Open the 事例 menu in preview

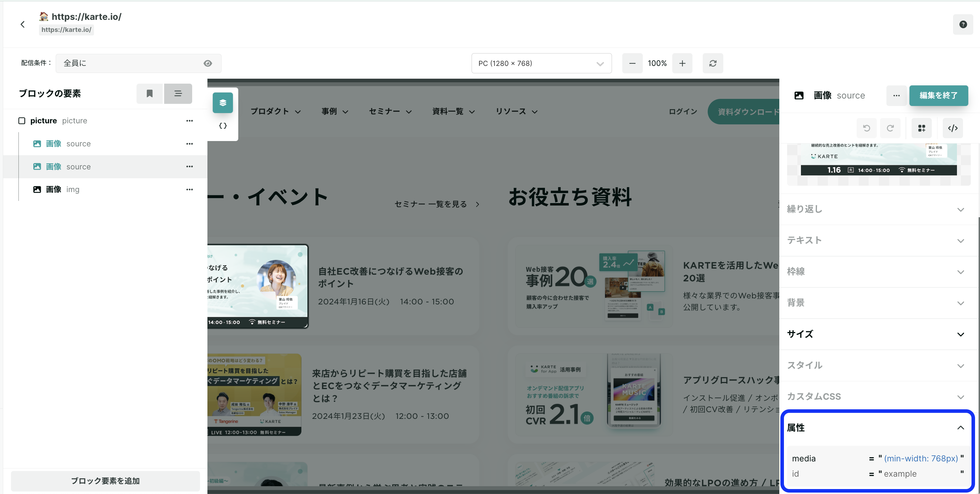(x=335, y=111)
